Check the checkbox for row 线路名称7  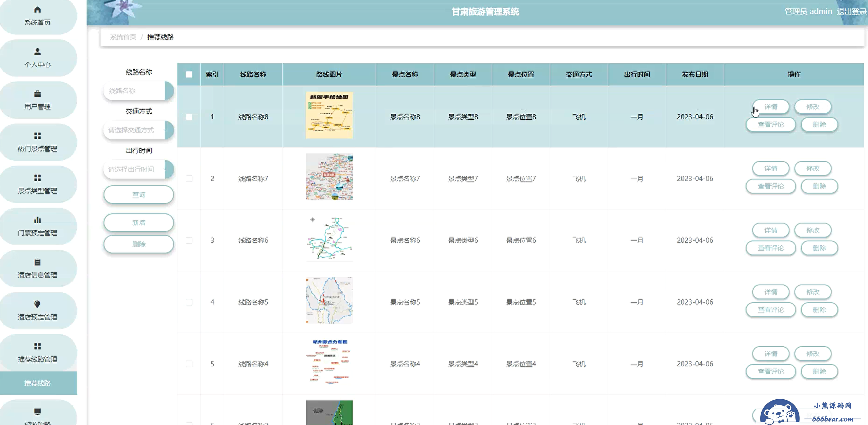(189, 179)
